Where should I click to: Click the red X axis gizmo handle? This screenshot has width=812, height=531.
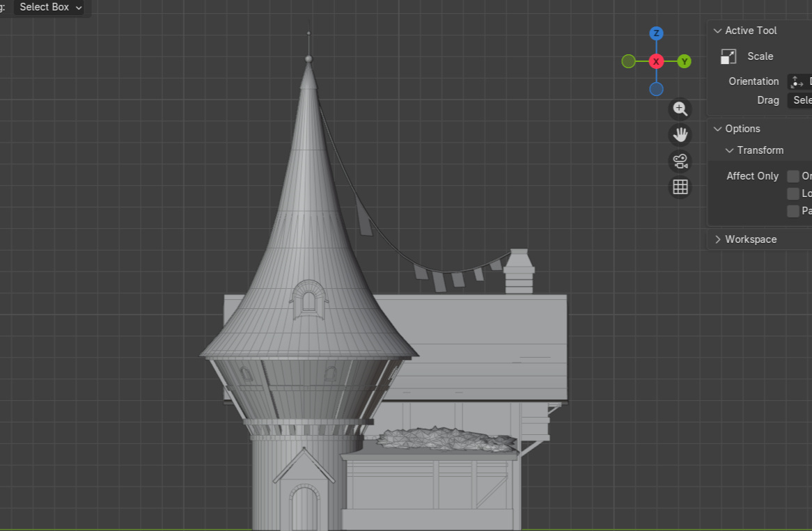[x=656, y=61]
